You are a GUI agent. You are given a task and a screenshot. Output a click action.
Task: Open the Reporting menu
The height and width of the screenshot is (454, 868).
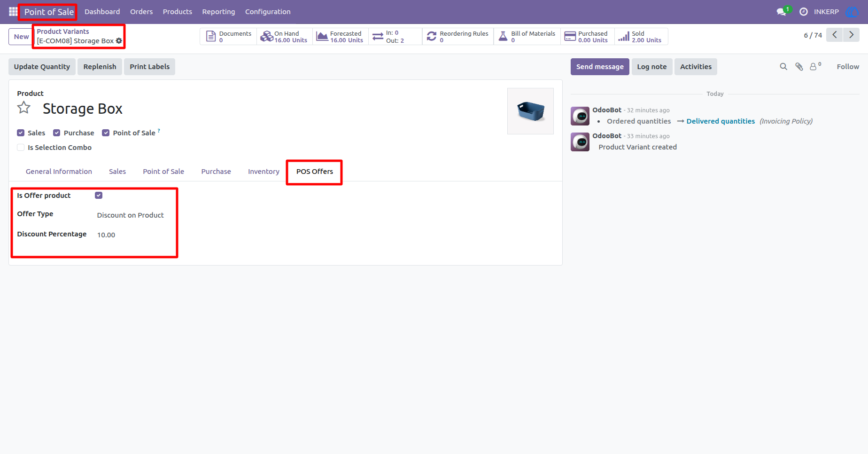coord(218,12)
